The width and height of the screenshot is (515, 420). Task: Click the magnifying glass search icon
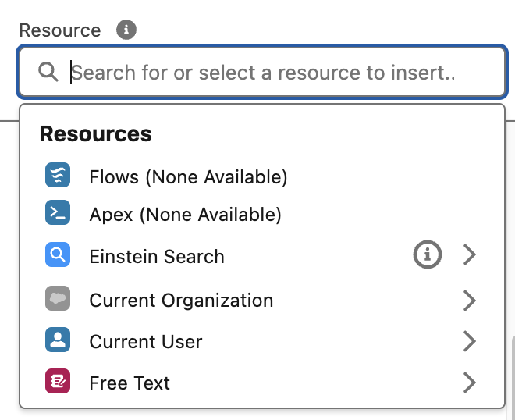48,73
